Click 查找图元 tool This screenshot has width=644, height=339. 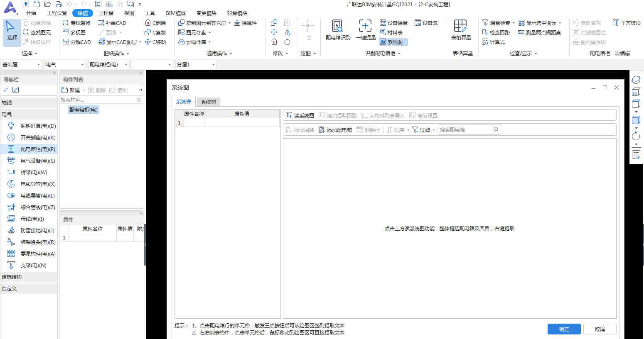click(x=37, y=32)
